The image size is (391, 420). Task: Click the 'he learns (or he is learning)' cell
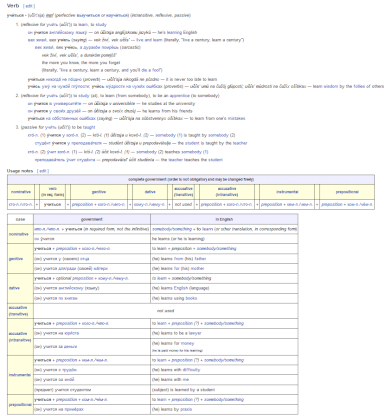pos(224,239)
